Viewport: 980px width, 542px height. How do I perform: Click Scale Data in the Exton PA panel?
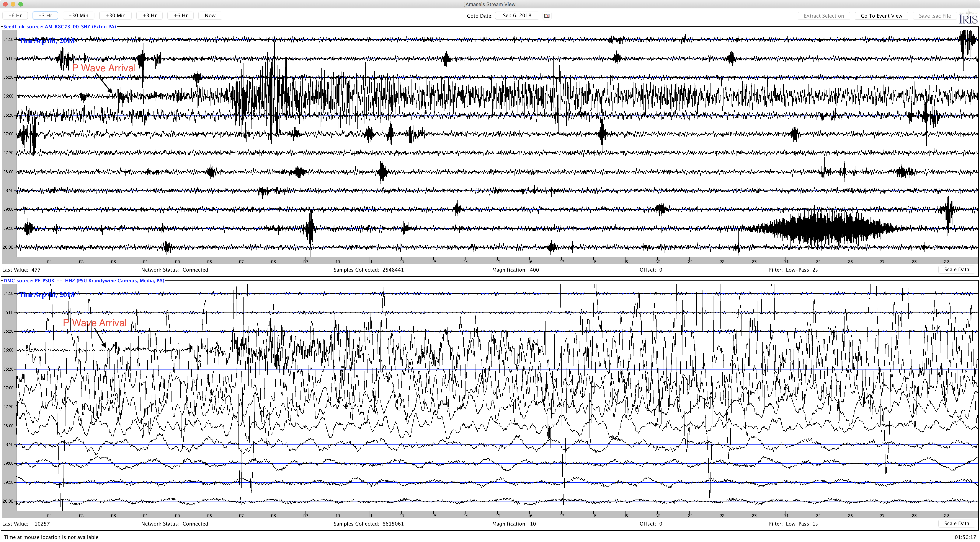point(956,269)
